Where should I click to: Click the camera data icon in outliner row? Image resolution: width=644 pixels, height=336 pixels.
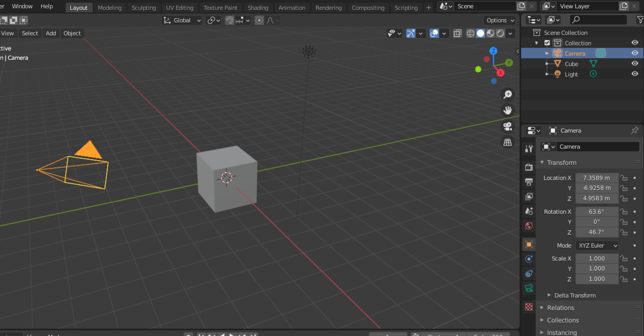pos(601,53)
